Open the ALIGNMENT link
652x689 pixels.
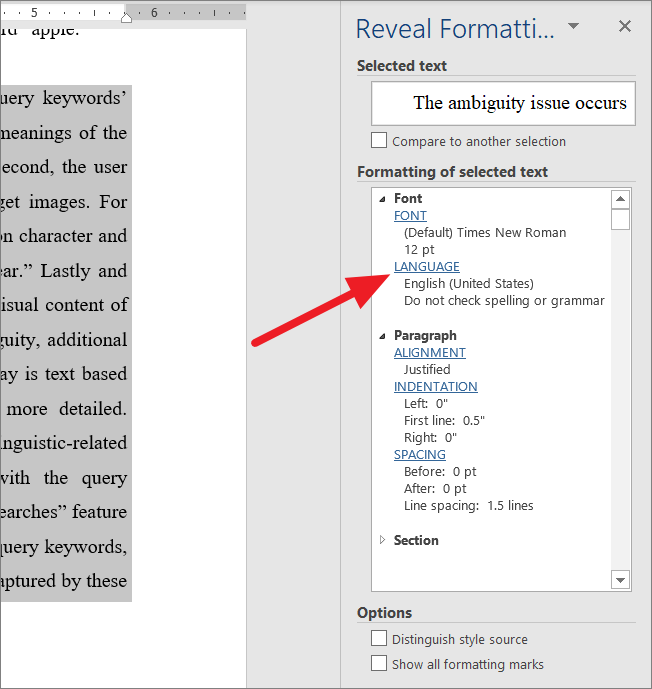pos(430,353)
